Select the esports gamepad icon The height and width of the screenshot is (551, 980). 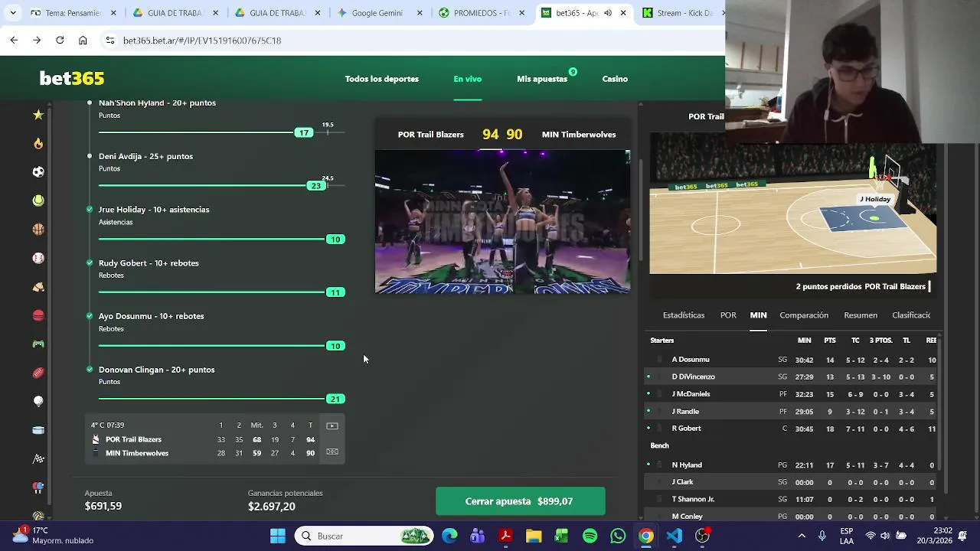point(38,344)
